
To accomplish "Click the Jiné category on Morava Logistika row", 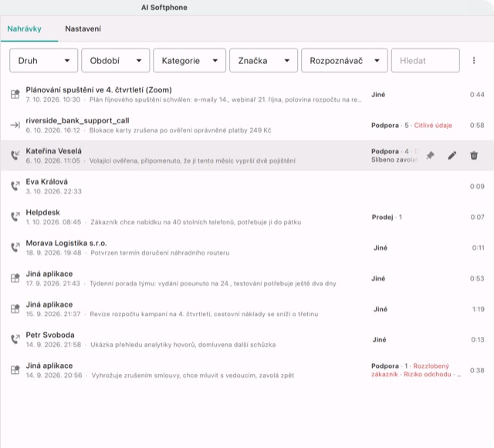I will point(381,248).
